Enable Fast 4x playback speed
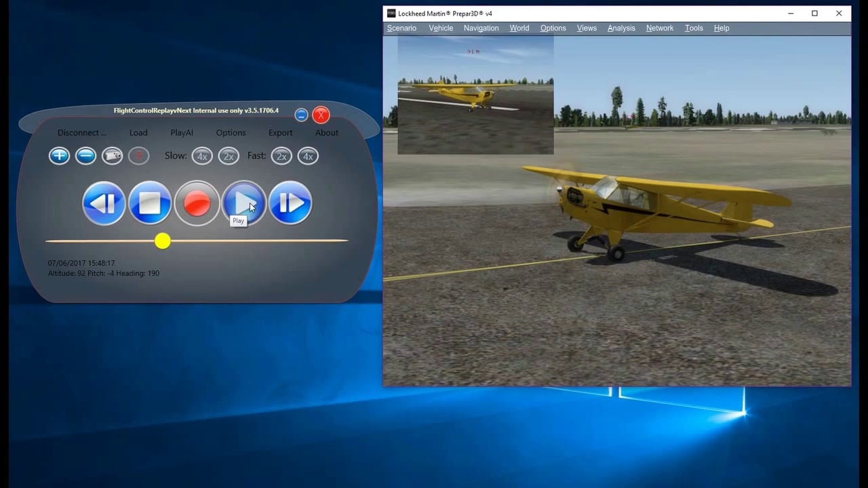Viewport: 868px width, 488px height. click(x=308, y=156)
